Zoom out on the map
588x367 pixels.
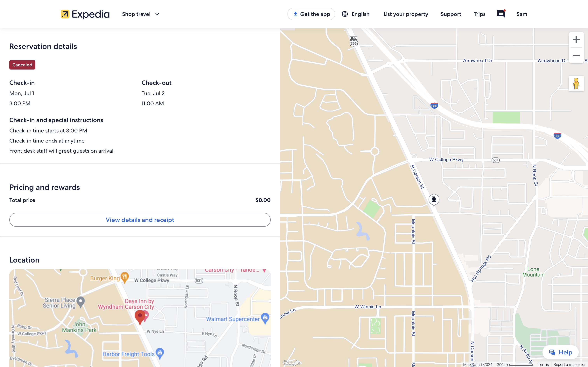tap(576, 56)
